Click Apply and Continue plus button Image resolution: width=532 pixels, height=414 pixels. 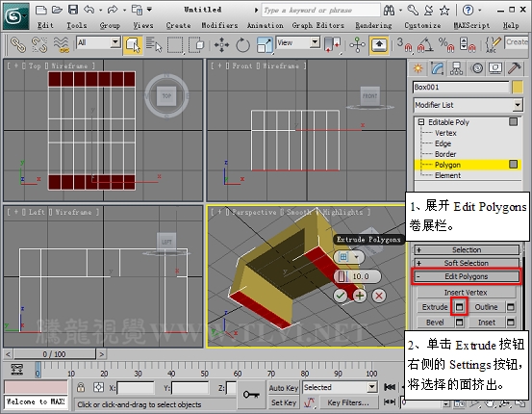click(x=360, y=296)
